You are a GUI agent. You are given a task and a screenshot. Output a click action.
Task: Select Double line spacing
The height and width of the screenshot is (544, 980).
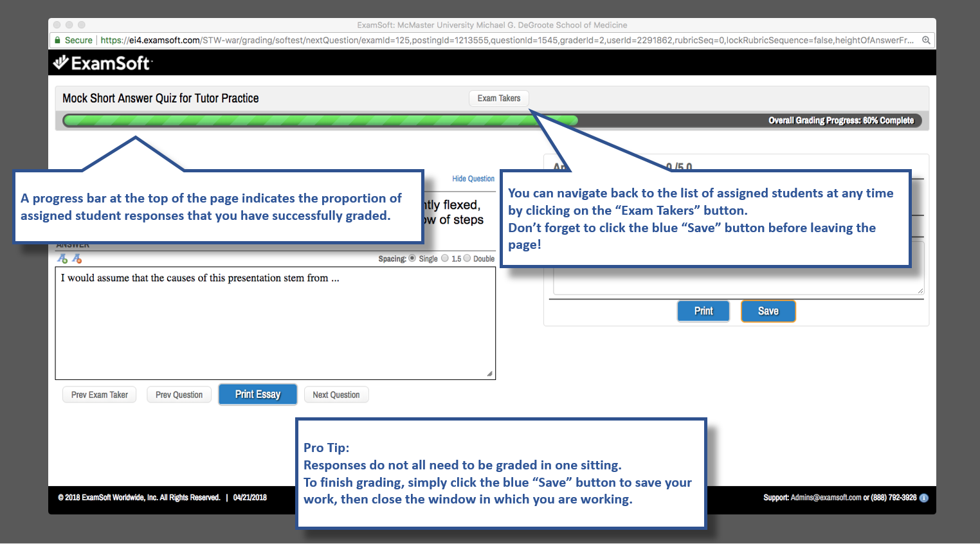coord(467,258)
